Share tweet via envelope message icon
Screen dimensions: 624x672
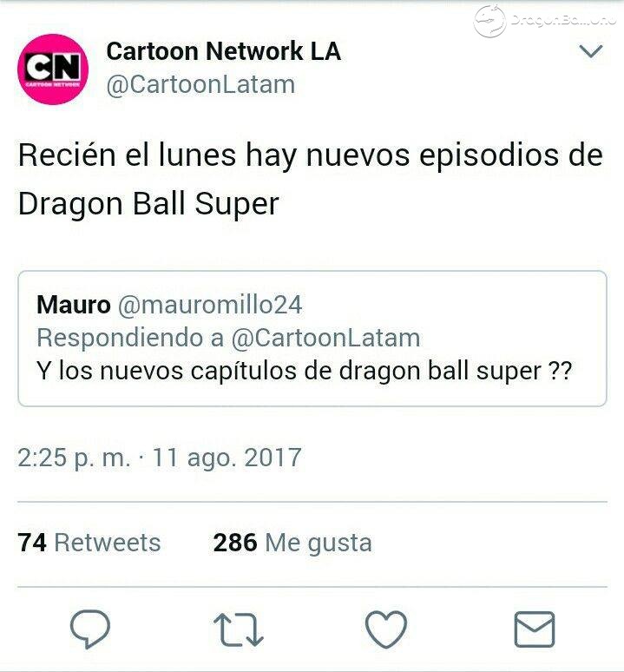point(534,629)
